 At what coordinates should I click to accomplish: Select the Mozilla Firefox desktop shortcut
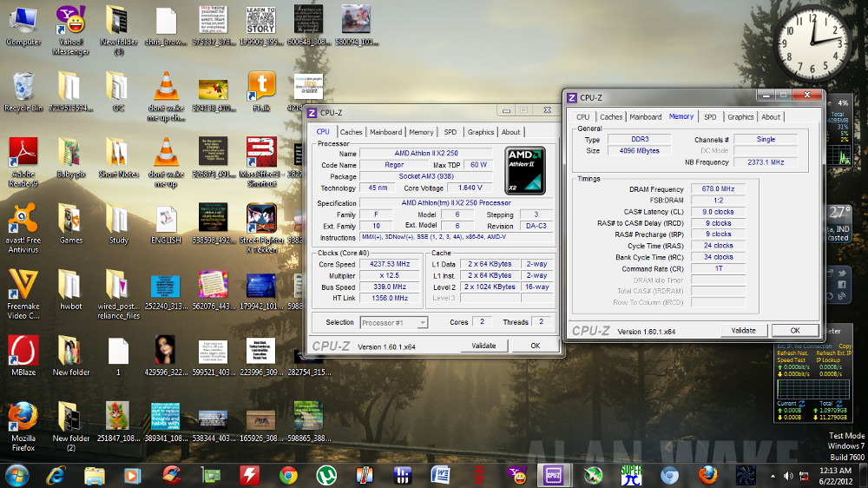point(23,426)
